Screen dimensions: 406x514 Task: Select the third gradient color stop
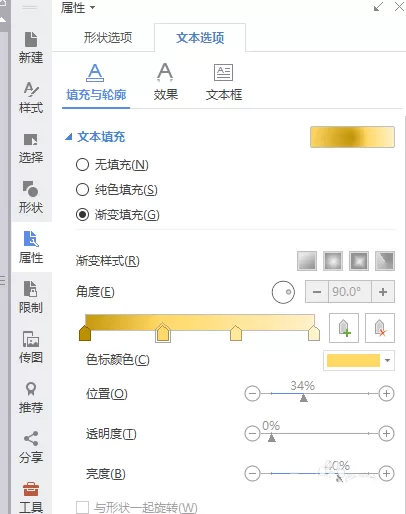pos(236,333)
